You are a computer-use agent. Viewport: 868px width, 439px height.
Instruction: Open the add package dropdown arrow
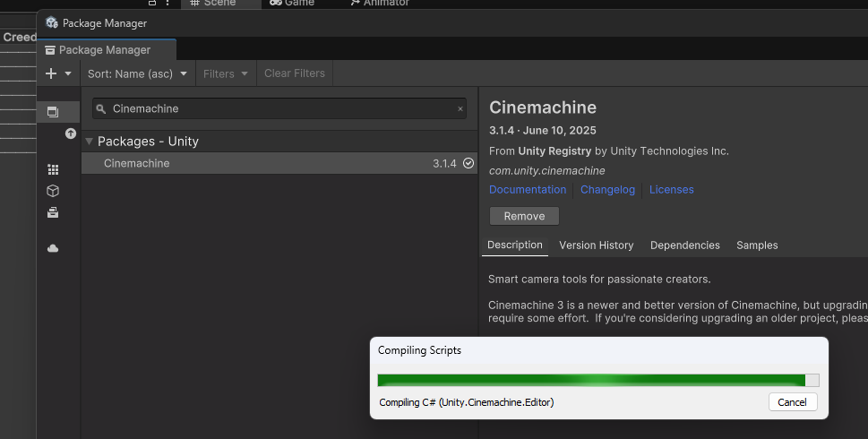(x=68, y=73)
